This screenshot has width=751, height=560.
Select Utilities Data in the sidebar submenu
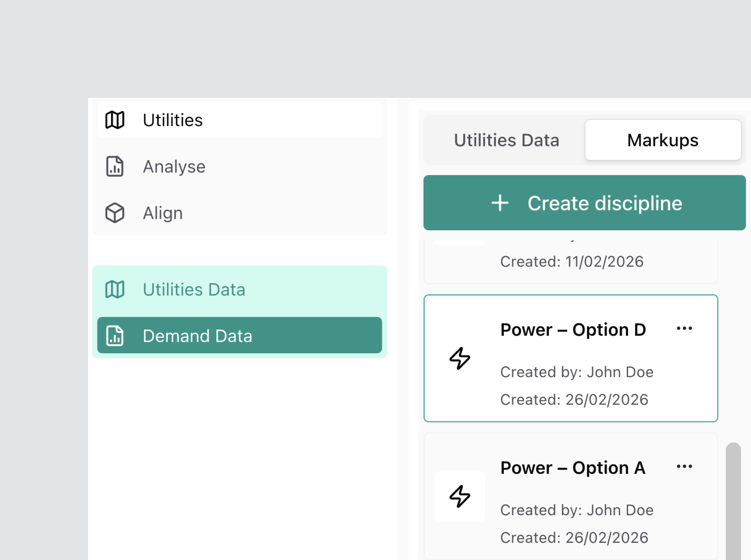(x=239, y=289)
